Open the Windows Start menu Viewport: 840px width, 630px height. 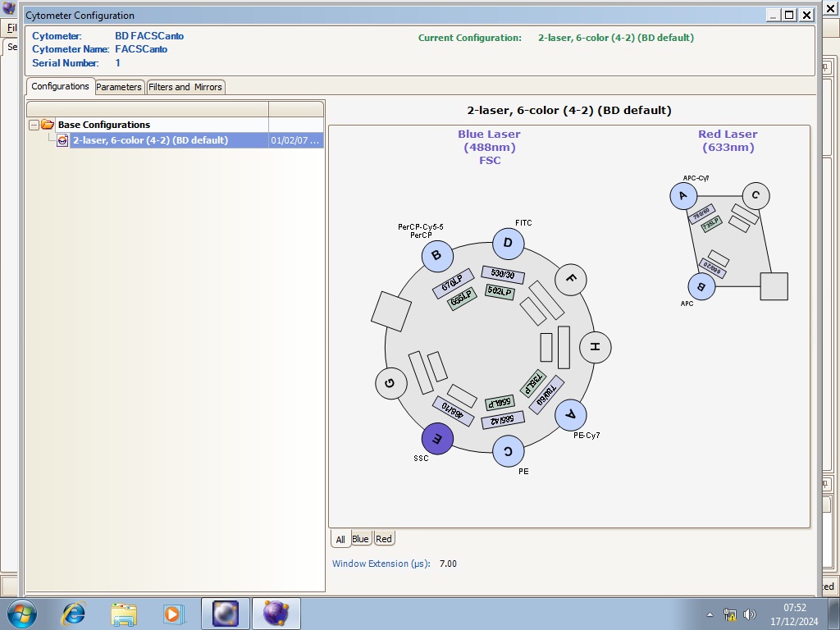click(x=21, y=614)
